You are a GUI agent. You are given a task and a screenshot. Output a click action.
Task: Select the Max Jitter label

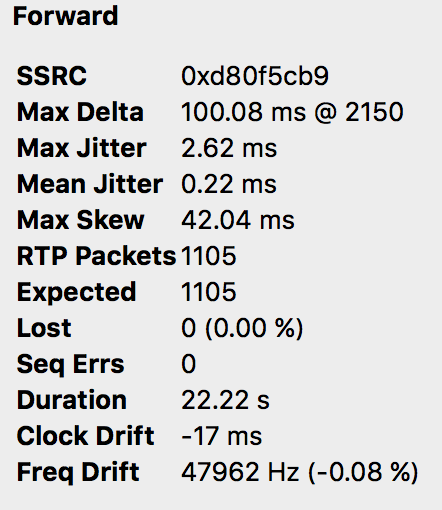82,148
